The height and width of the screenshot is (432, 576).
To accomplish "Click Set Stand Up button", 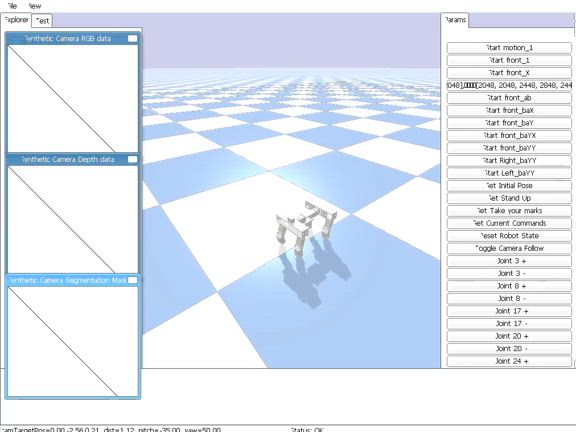I will 509,198.
